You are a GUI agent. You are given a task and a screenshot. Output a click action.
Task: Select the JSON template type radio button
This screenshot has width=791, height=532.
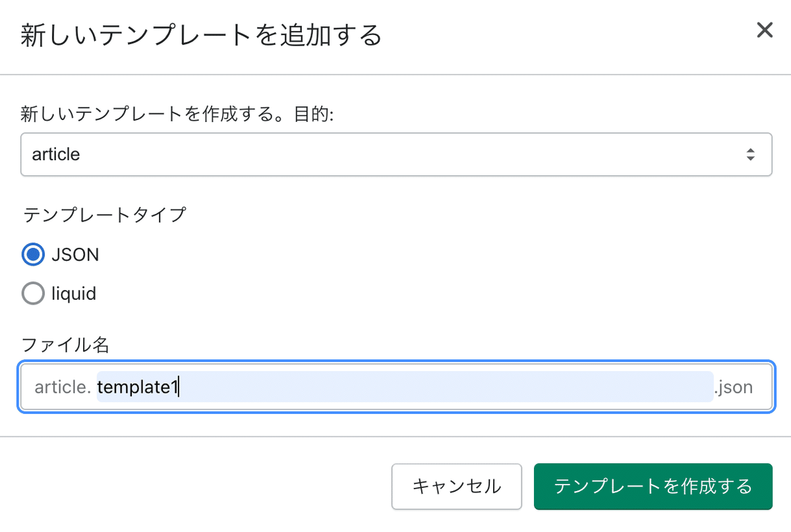point(33,254)
